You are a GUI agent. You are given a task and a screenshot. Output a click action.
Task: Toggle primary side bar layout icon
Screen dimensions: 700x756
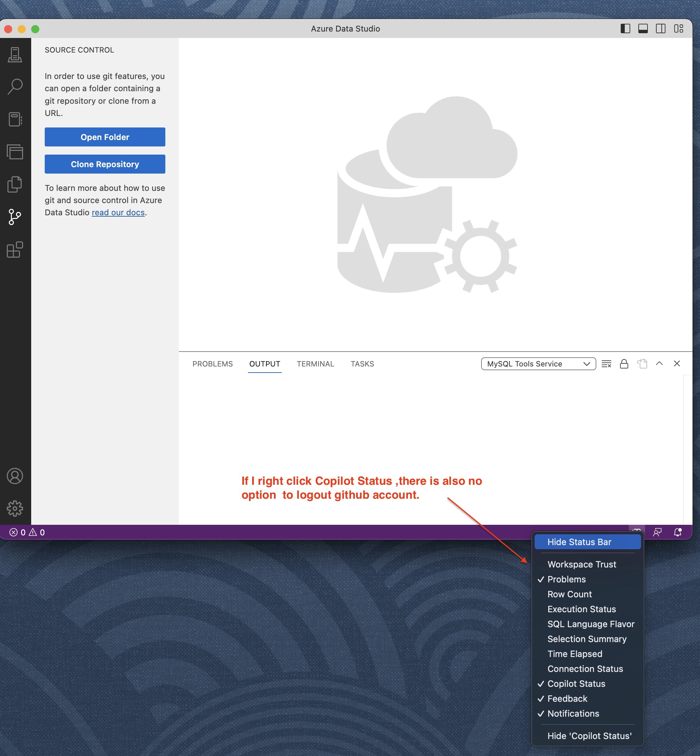625,29
